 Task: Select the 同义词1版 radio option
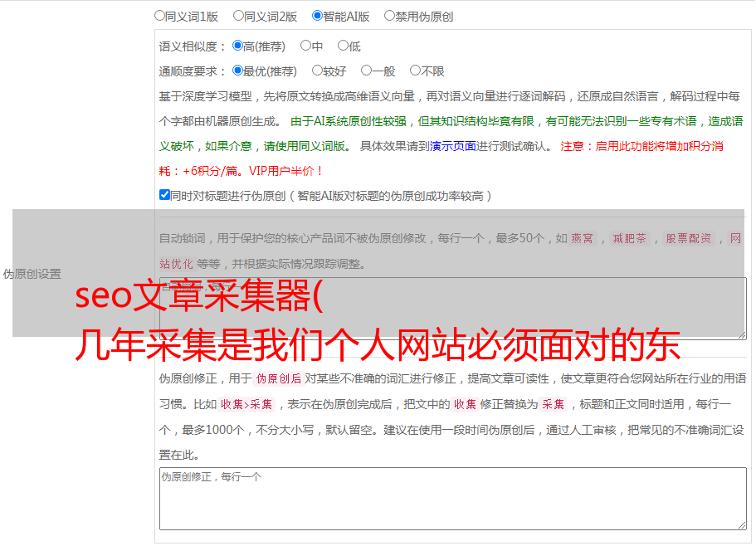(159, 16)
